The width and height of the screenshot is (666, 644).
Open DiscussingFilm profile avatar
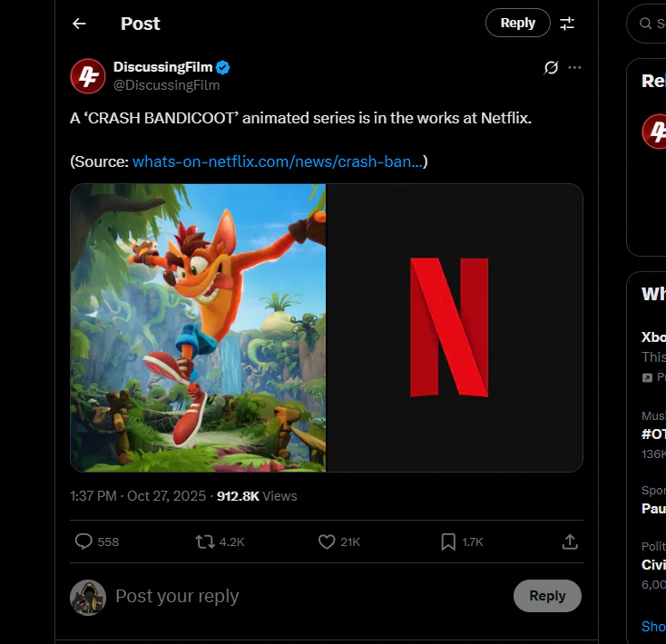click(x=88, y=76)
